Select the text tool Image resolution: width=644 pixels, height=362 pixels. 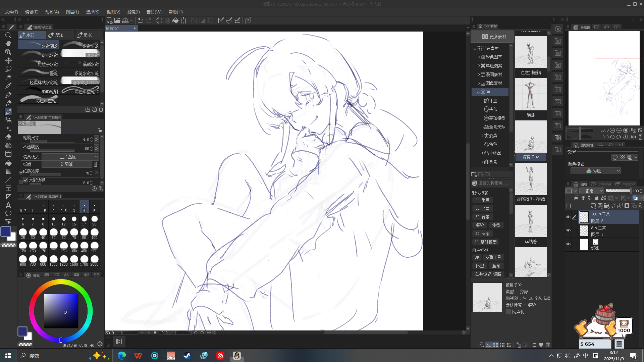(8, 205)
